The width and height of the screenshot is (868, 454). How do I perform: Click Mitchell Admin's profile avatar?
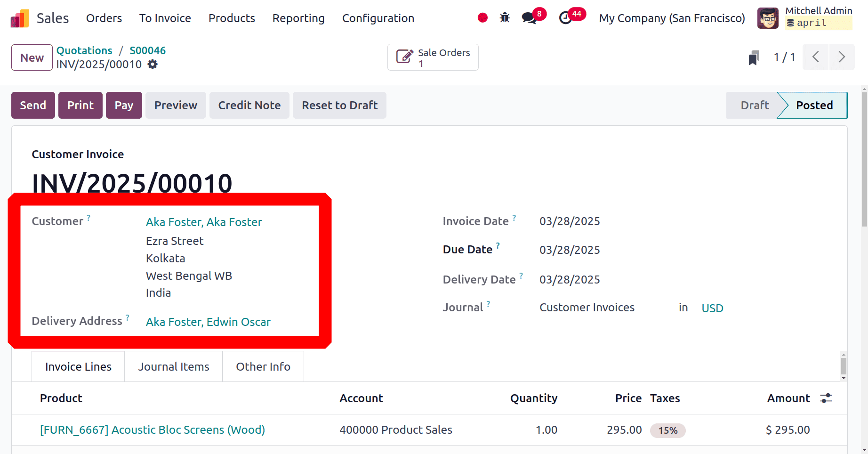(x=767, y=17)
